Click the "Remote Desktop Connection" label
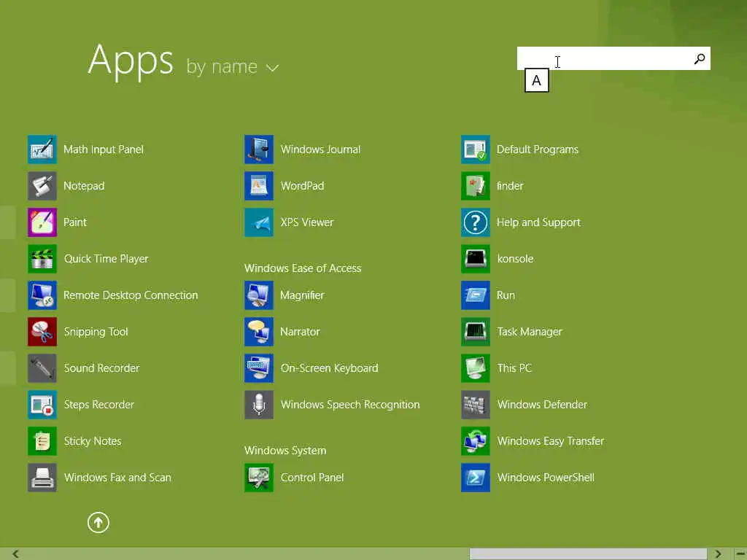This screenshot has width=747, height=560. tap(131, 295)
